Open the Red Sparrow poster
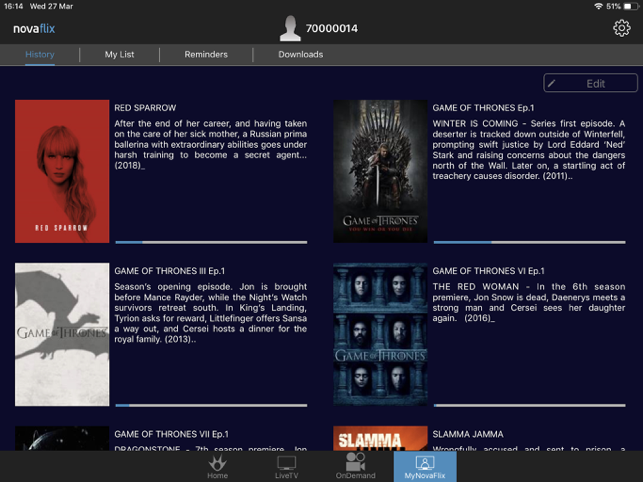This screenshot has width=643, height=482. (62, 171)
